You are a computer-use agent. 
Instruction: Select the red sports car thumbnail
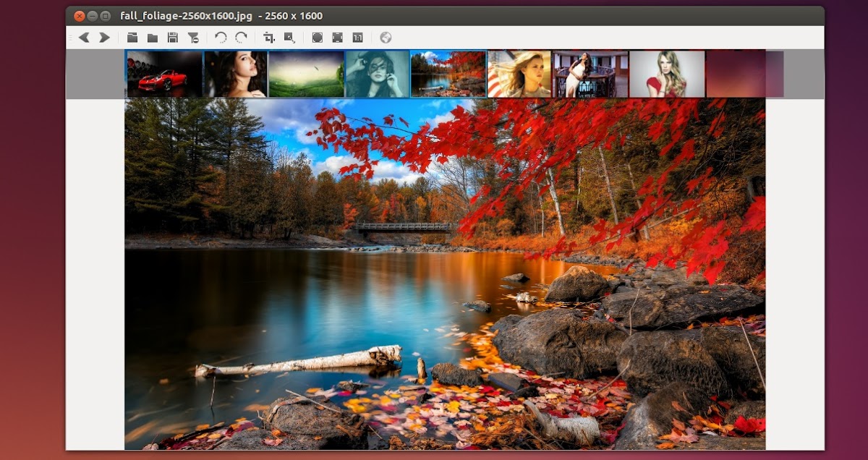tap(164, 73)
